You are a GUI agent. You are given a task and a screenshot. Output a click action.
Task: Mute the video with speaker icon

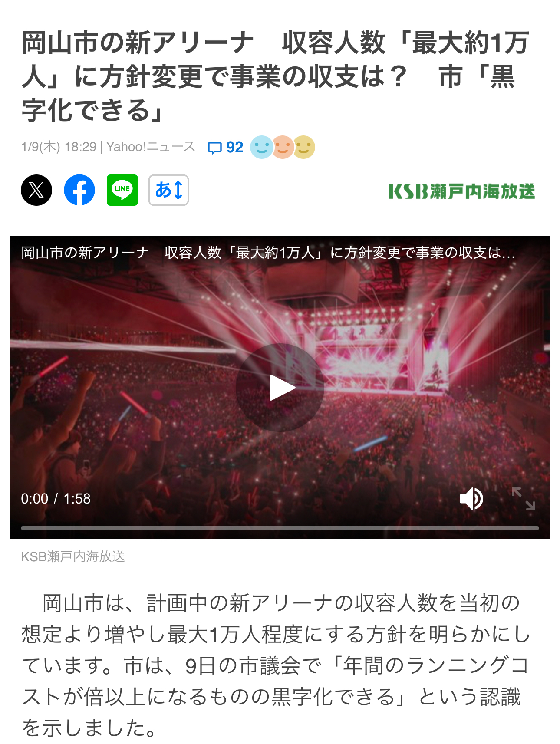tap(471, 498)
